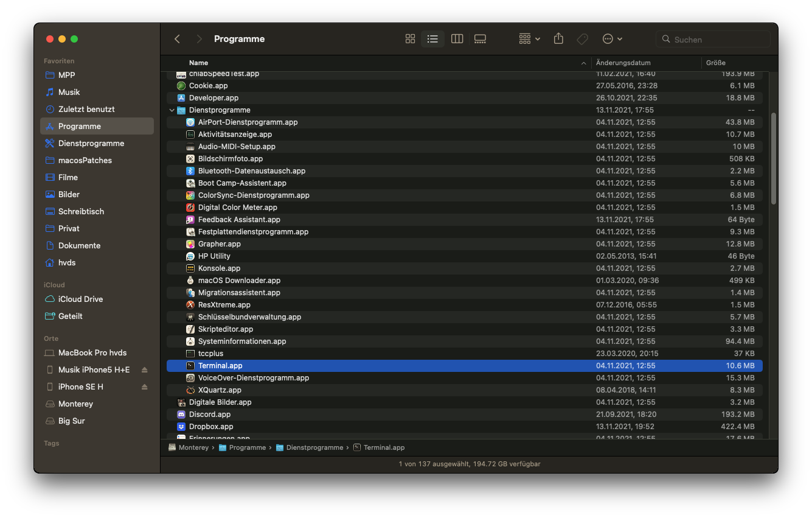812x518 pixels.
Task: Click Programme in the path bar
Action: coord(247,447)
